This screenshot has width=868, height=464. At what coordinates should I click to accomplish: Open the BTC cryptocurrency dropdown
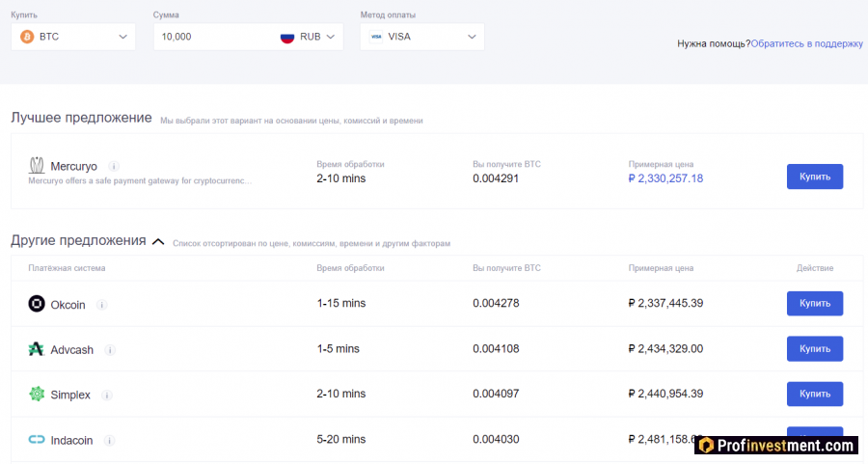pos(73,37)
